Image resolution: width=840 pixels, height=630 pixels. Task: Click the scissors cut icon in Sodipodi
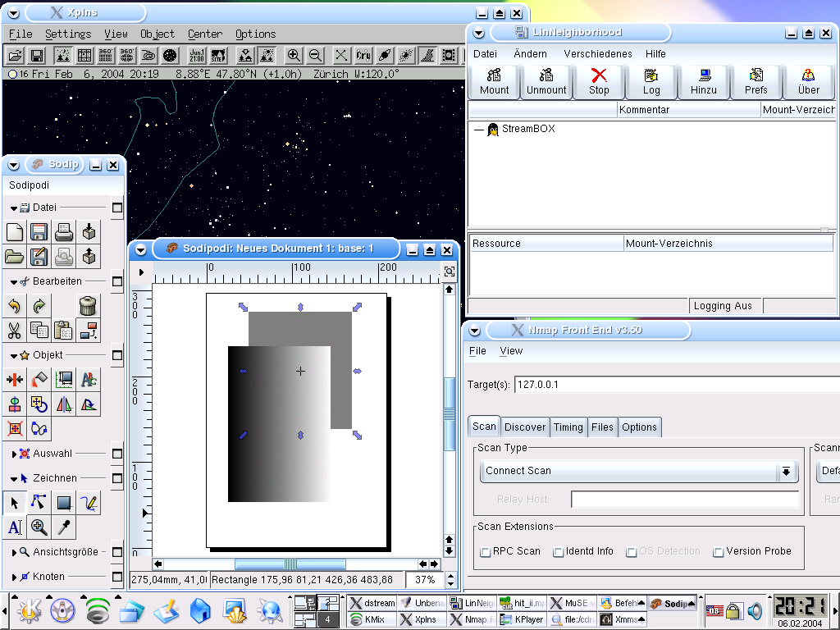coord(15,331)
